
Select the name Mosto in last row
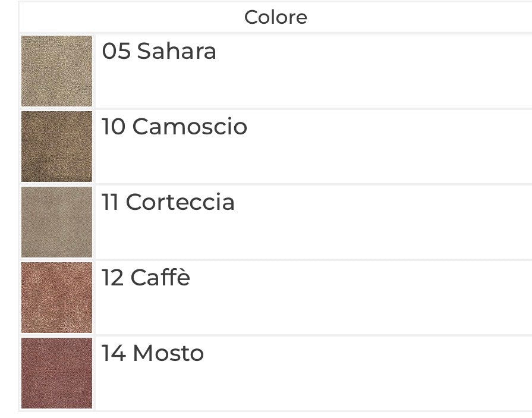pos(168,353)
